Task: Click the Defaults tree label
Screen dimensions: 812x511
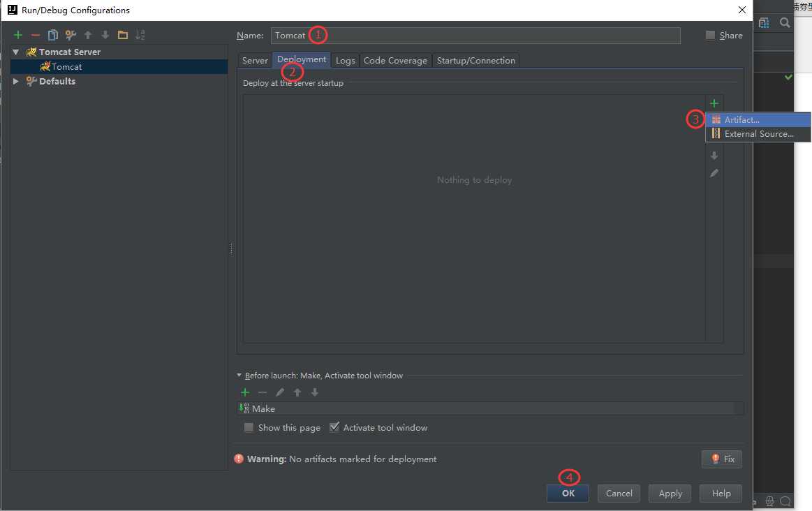Action: coord(57,81)
